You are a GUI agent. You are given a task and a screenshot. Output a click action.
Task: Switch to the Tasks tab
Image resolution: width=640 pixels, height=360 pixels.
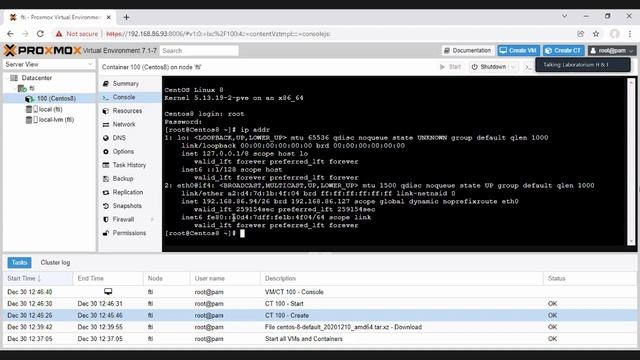click(19, 262)
